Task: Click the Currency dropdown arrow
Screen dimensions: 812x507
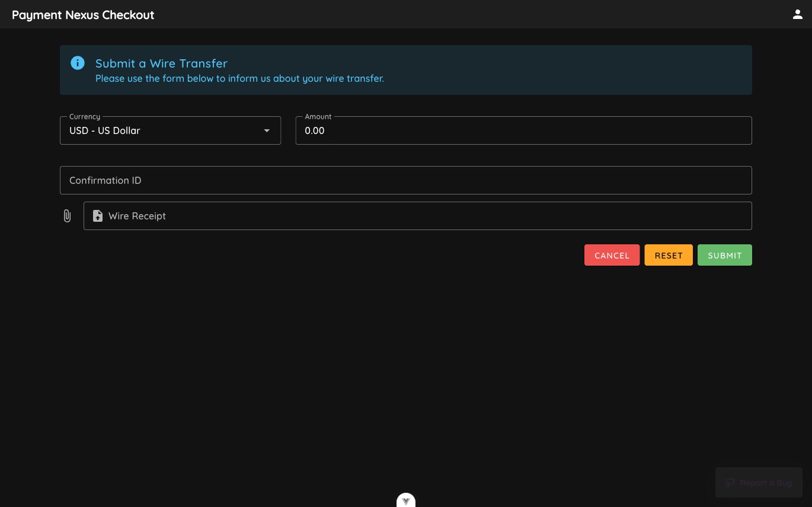Action: (x=267, y=130)
